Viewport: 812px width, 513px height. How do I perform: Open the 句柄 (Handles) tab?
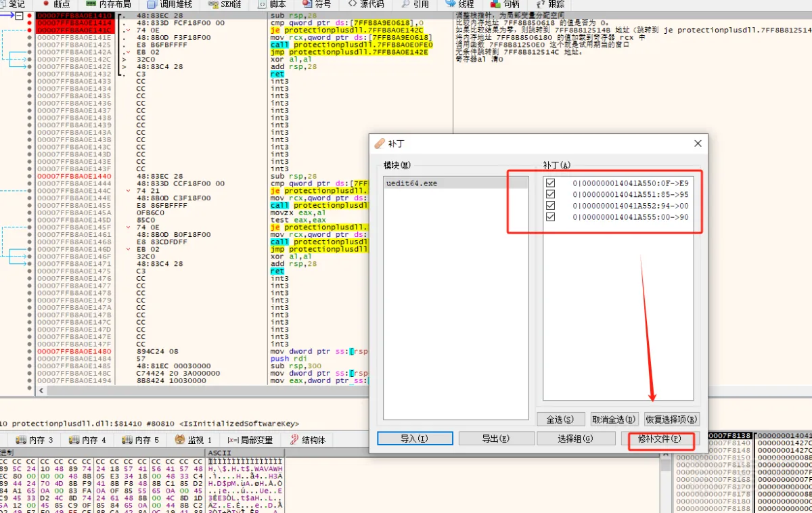click(505, 4)
